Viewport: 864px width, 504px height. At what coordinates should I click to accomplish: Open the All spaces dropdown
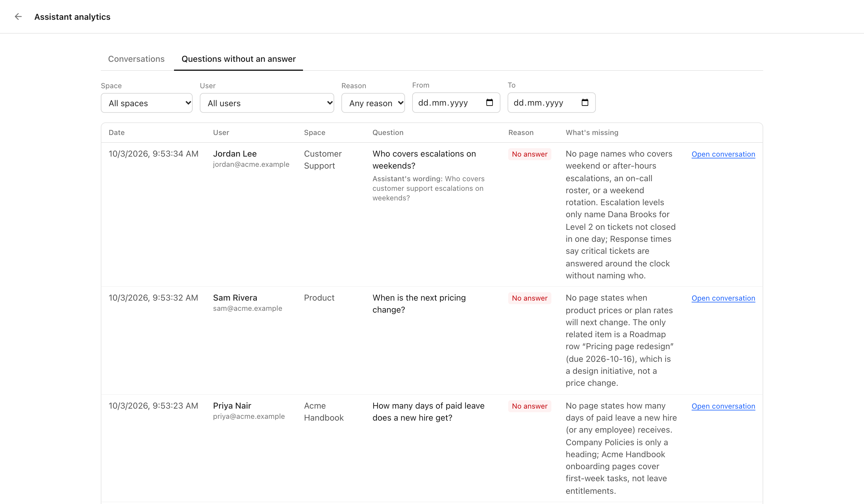[146, 103]
